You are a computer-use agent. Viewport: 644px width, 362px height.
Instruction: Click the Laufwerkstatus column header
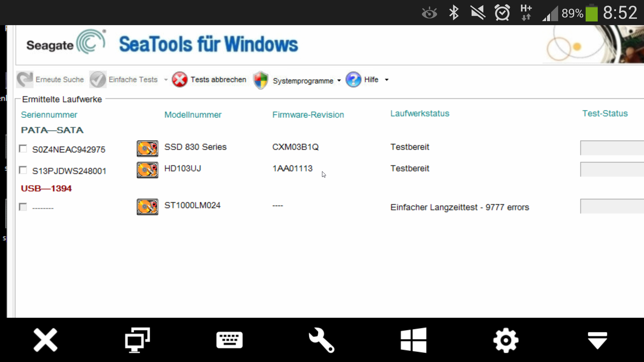(420, 113)
